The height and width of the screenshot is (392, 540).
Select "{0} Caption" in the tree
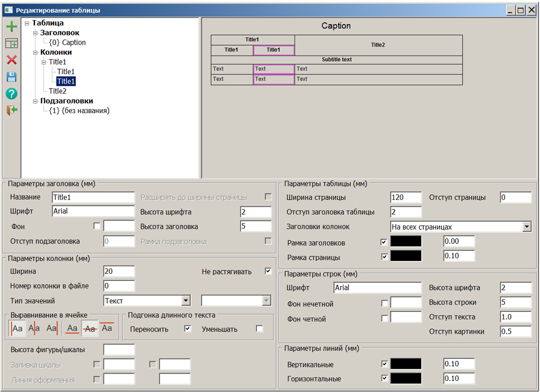[67, 43]
